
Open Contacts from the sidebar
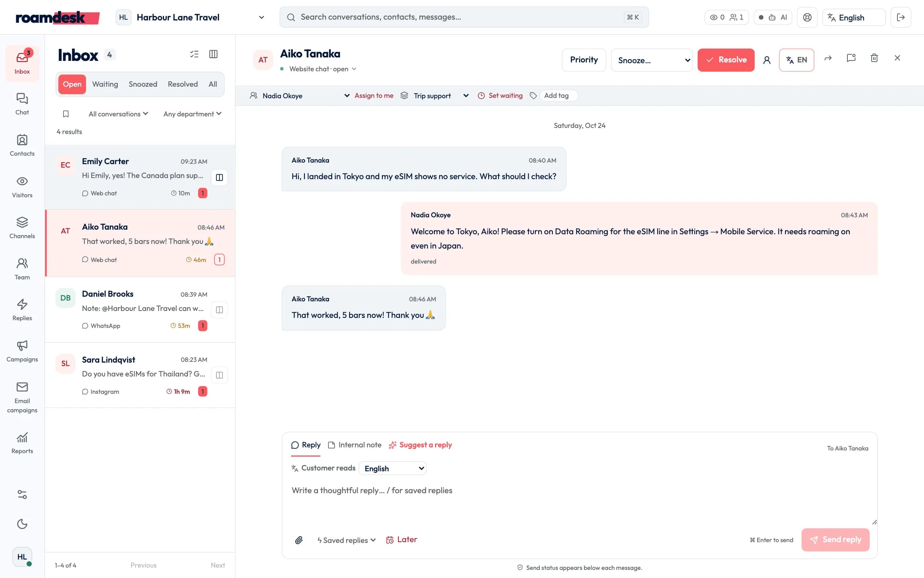pyautogui.click(x=22, y=145)
